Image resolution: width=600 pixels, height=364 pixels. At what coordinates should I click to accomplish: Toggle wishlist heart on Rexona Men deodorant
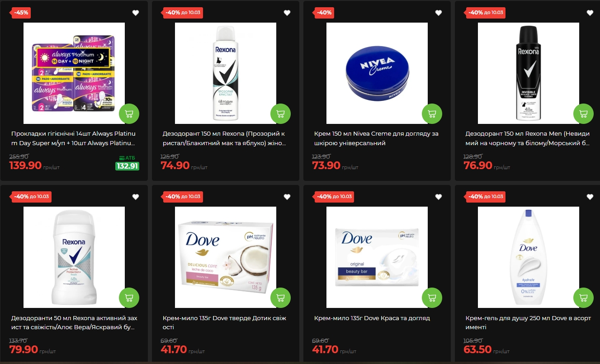[x=590, y=13]
